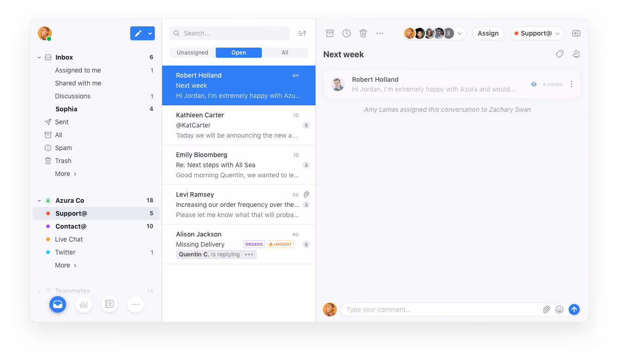The image size is (619, 364).
Task: Send comment with the blue arrow button
Action: click(x=574, y=309)
